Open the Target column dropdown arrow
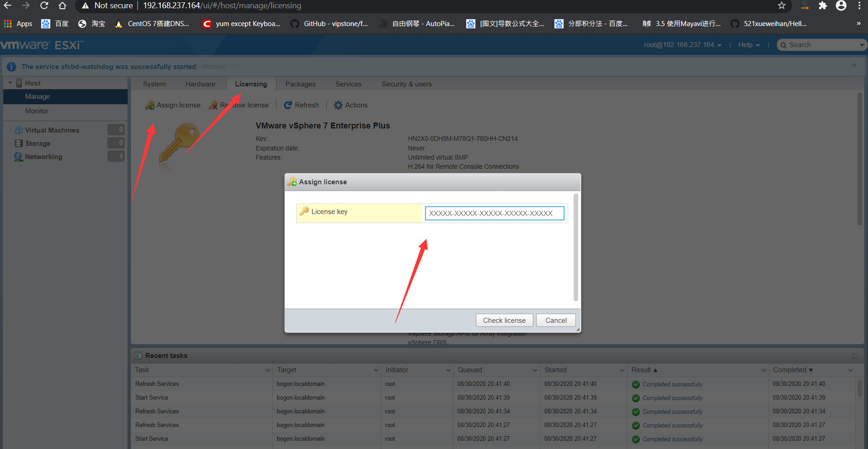The height and width of the screenshot is (449, 868). click(x=376, y=370)
